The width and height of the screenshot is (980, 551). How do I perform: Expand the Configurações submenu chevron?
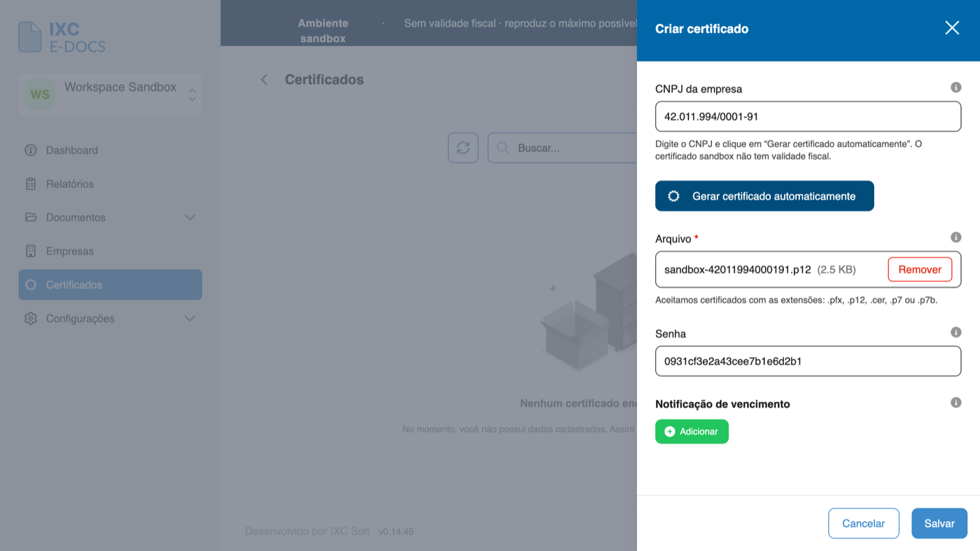pyautogui.click(x=190, y=318)
